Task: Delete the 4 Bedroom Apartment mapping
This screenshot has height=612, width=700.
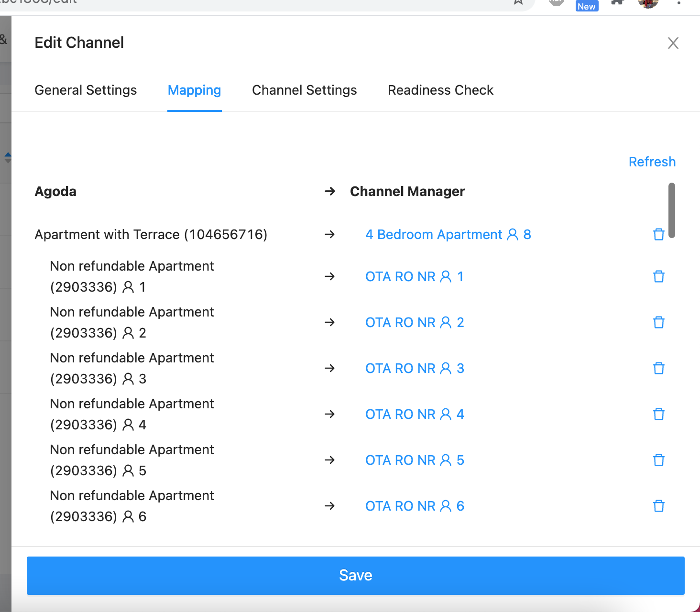Action: tap(659, 234)
